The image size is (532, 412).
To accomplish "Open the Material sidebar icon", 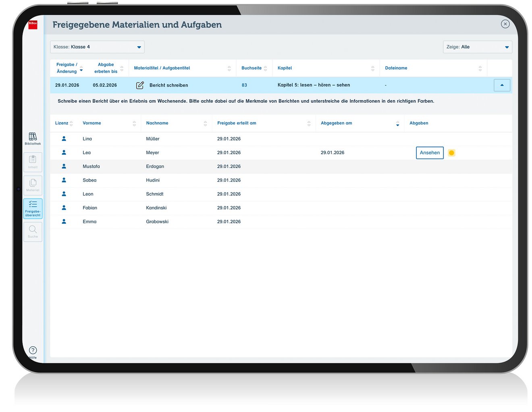I will coord(33,185).
